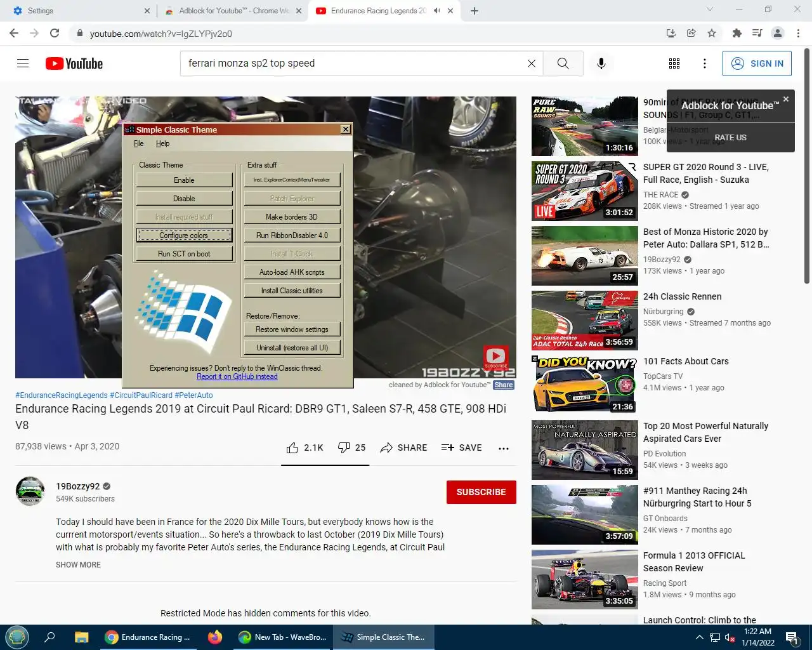Open Chrome three-dot menu
Viewport: 812px width, 650px height.
point(798,33)
